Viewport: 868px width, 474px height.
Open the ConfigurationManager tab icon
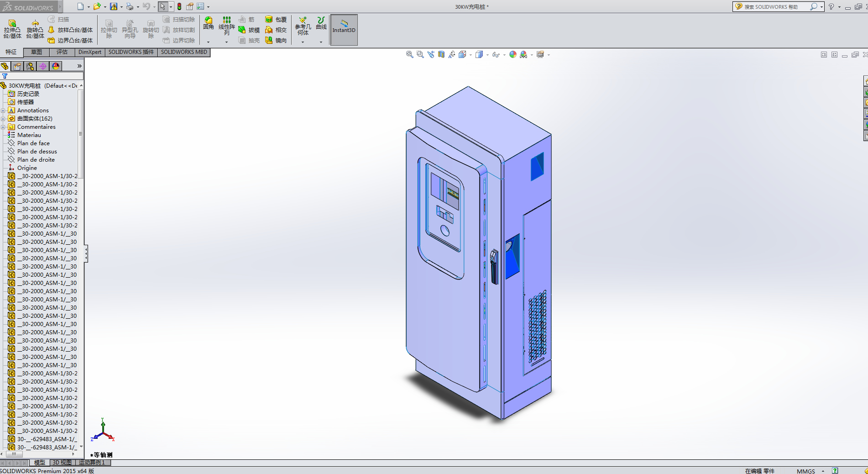30,66
